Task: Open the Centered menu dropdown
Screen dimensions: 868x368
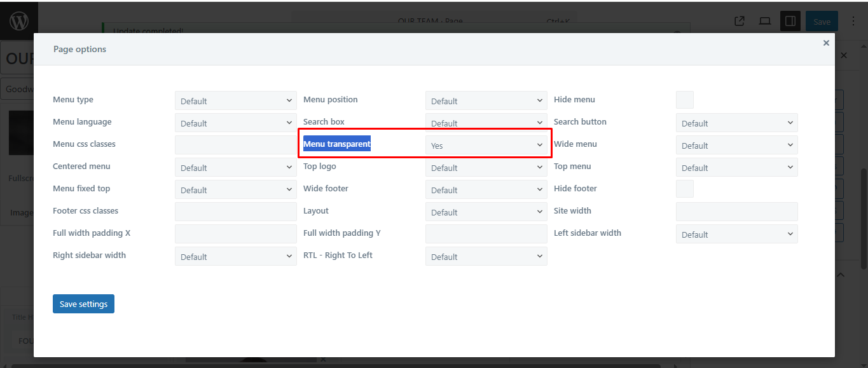Action: [x=236, y=167]
